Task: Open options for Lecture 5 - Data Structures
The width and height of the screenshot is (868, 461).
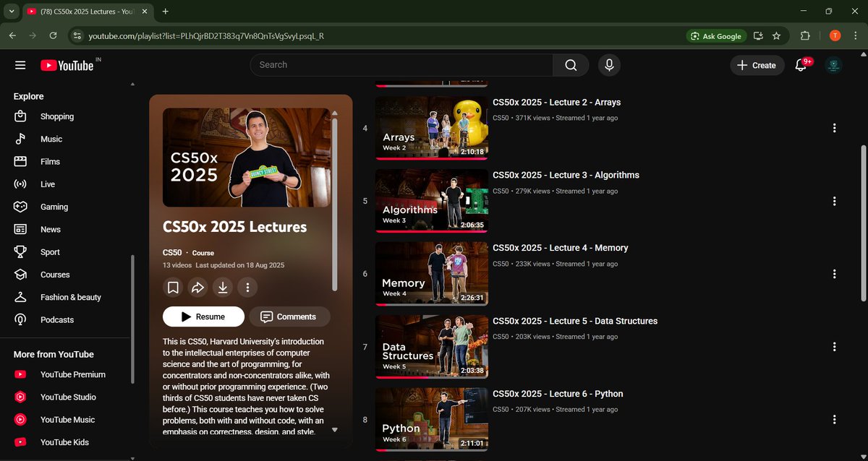Action: pos(834,347)
